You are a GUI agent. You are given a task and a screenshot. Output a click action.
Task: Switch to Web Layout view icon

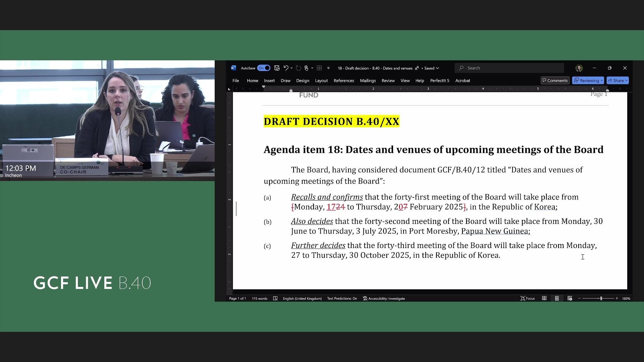(570, 298)
